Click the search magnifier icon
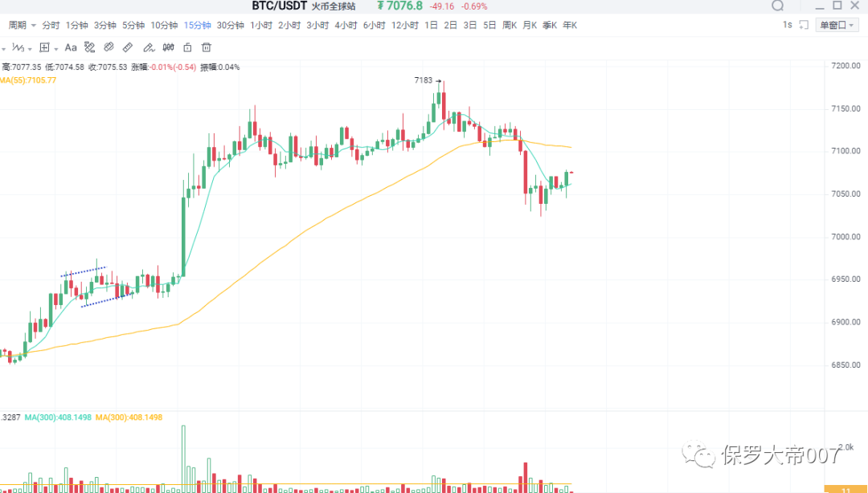The image size is (868, 493). (777, 6)
